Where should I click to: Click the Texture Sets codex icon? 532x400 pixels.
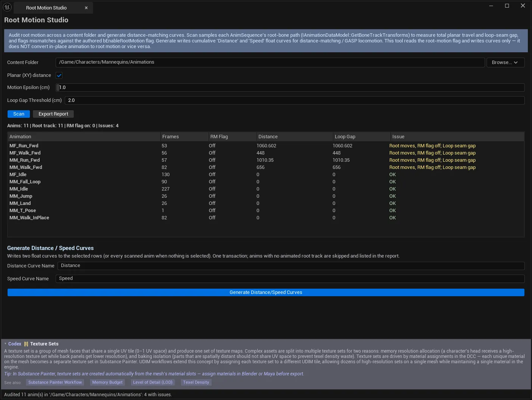26,344
